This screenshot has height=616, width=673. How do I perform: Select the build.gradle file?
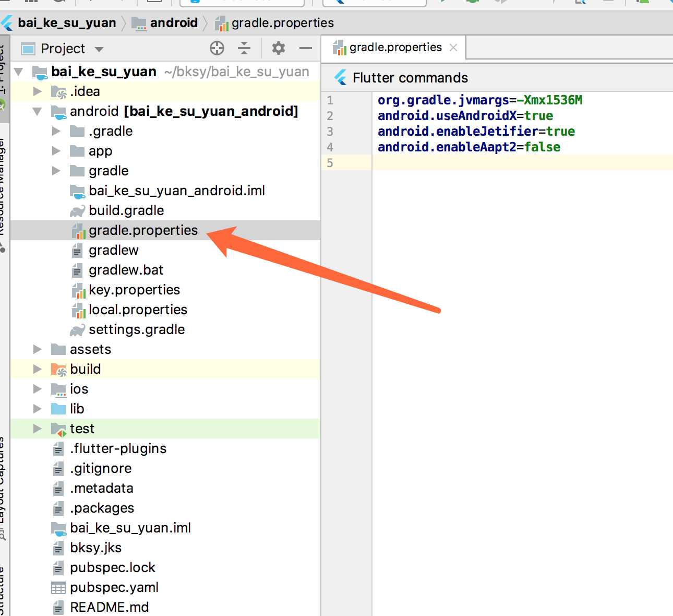(x=126, y=210)
